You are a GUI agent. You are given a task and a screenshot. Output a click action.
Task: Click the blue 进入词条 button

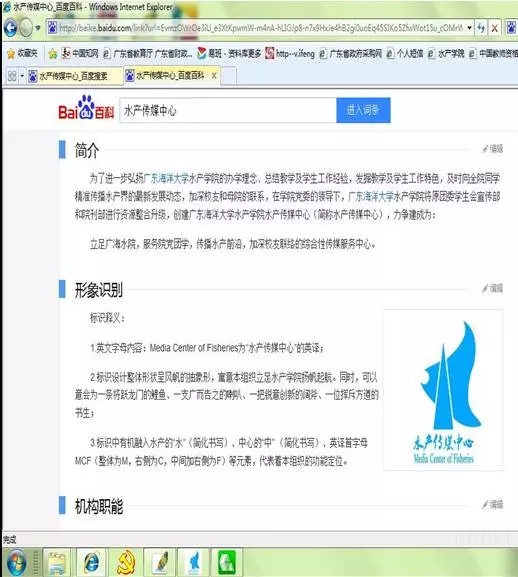363,110
